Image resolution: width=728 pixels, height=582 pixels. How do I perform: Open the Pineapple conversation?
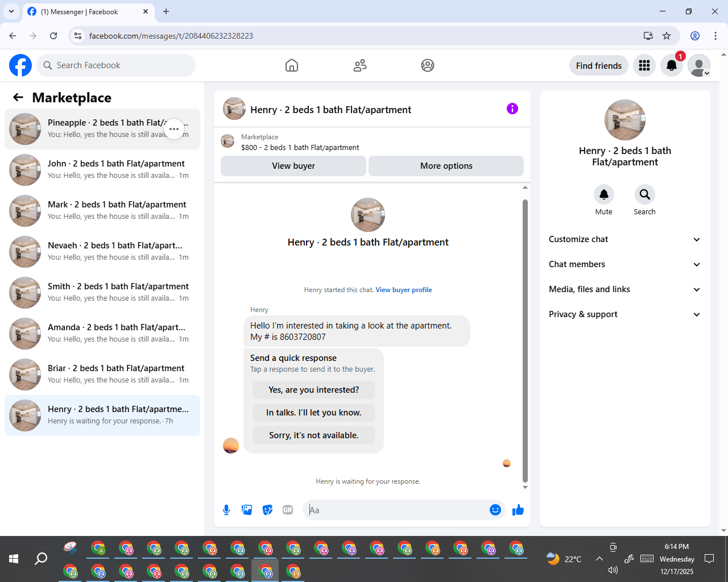coord(102,129)
